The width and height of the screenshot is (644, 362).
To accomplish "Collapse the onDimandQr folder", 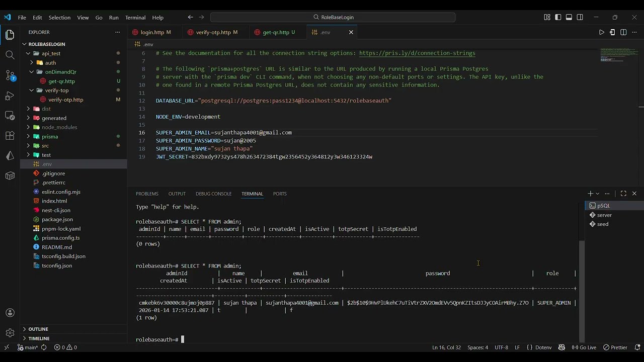I will click(x=73, y=72).
